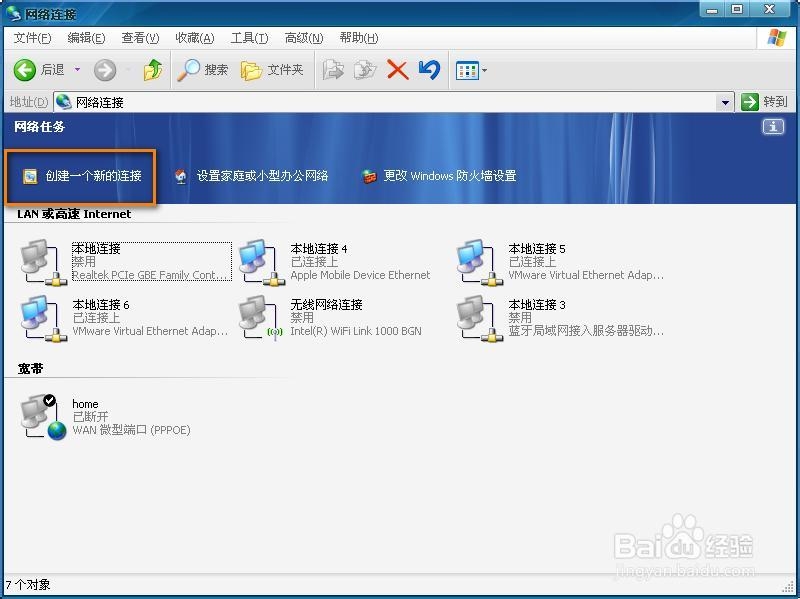Image resolution: width=800 pixels, height=599 pixels.
Task: Click the title bar network connections icon
Action: [14, 13]
